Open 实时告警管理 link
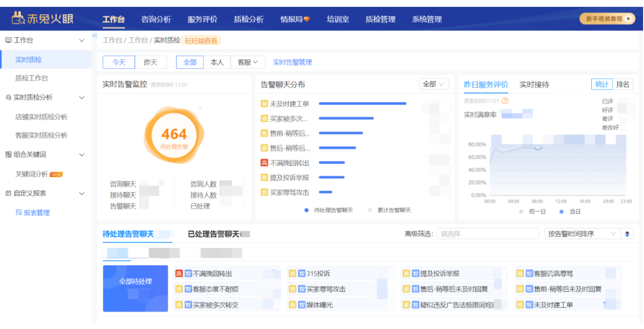Screen dimensions: 644x329 click(x=292, y=62)
